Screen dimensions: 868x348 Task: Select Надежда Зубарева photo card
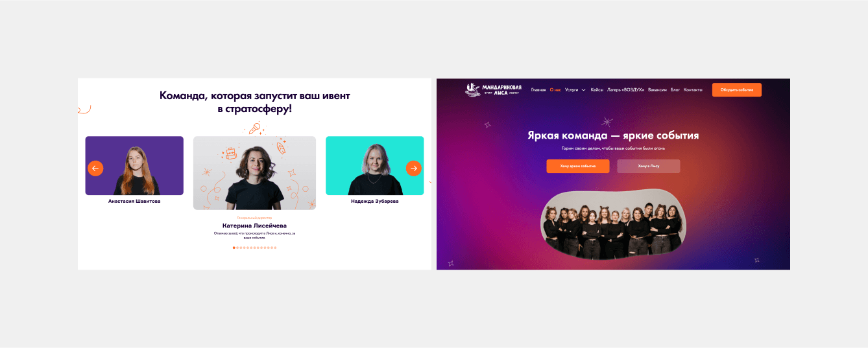(375, 166)
